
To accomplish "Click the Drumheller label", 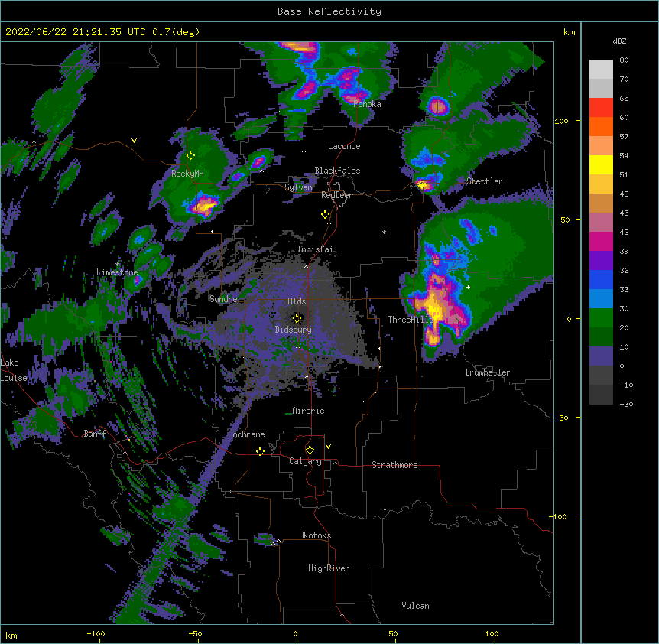I will (x=488, y=372).
